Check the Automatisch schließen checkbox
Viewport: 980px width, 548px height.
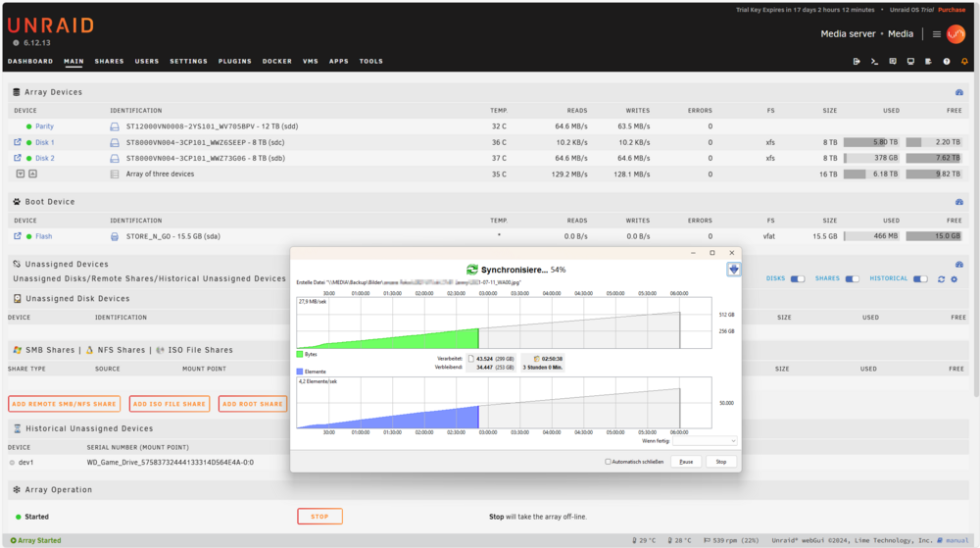point(608,462)
